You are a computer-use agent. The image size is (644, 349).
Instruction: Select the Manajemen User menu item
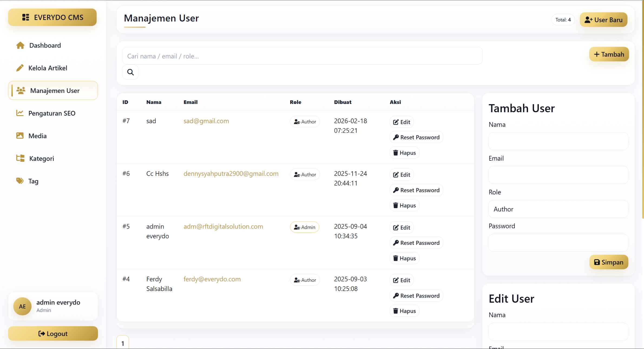tap(53, 91)
